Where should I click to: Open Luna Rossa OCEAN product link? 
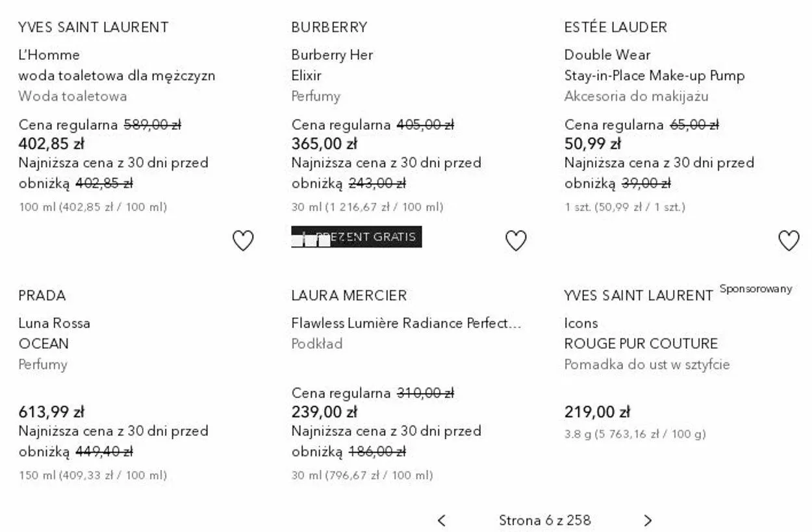click(x=55, y=333)
